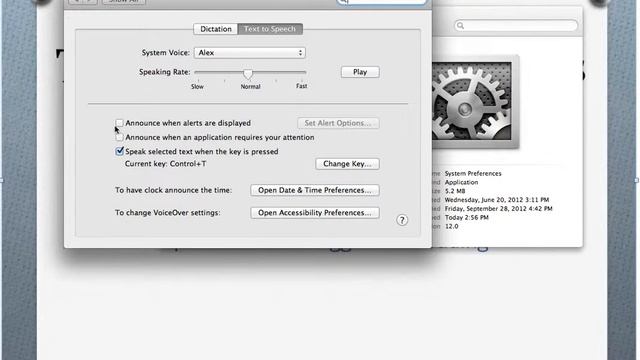Click the help question mark icon
Image resolution: width=640 pixels, height=360 pixels.
point(402,220)
